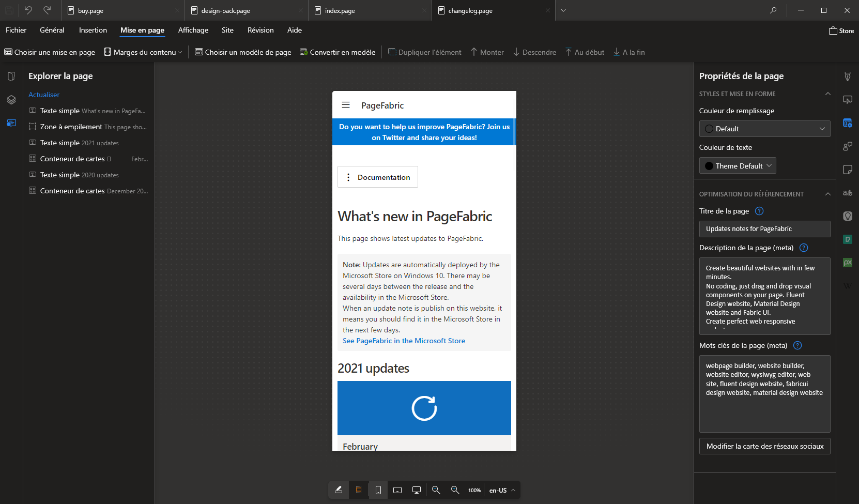Open the Fichier menu

tap(16, 30)
